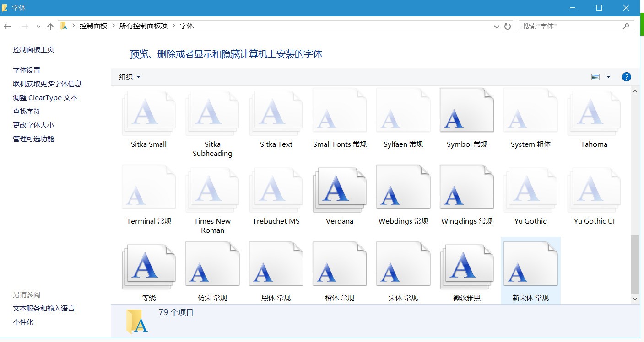The height and width of the screenshot is (342, 644).
Task: Go forward with the right arrow button
Action: tap(25, 27)
